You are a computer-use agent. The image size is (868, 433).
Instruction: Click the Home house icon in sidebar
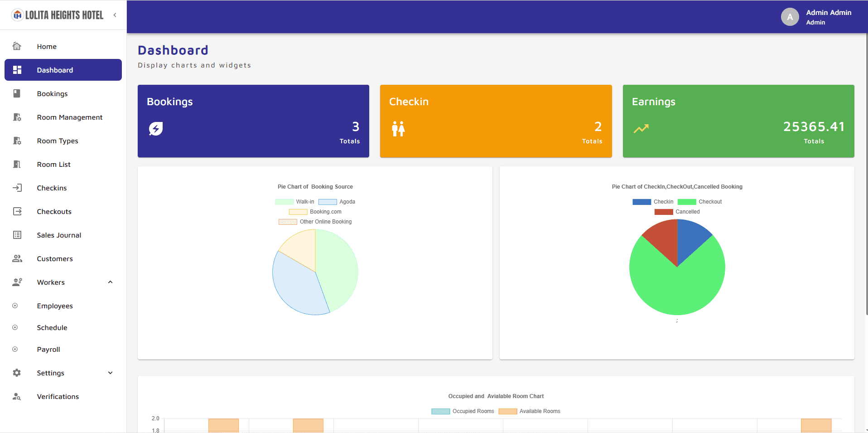(x=17, y=46)
